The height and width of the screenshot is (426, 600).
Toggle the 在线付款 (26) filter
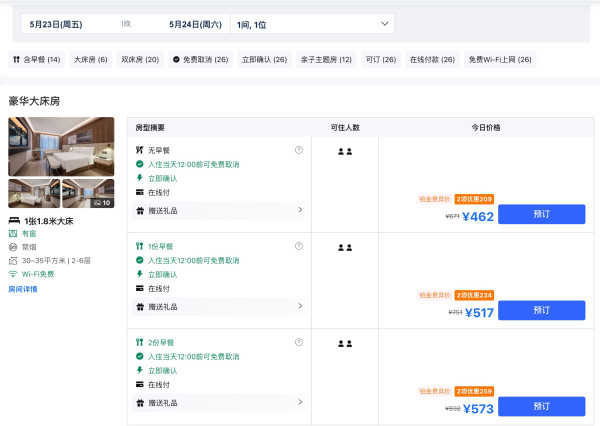click(x=432, y=59)
